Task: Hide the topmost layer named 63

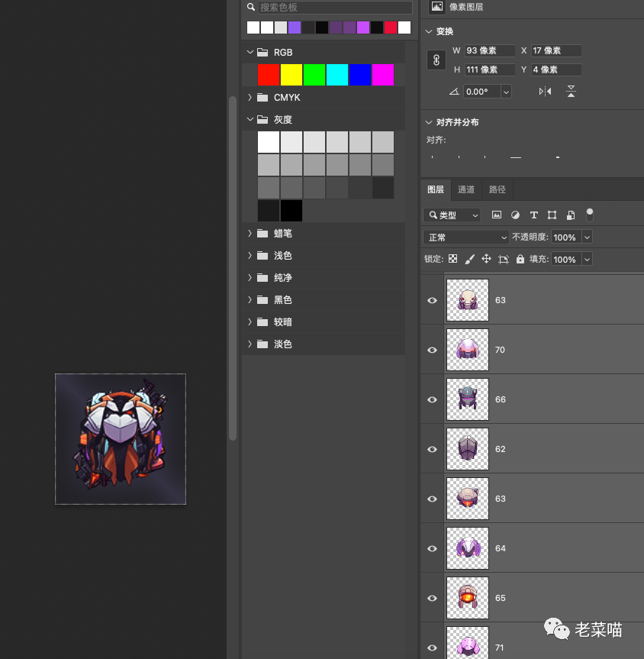Action: [x=432, y=301]
